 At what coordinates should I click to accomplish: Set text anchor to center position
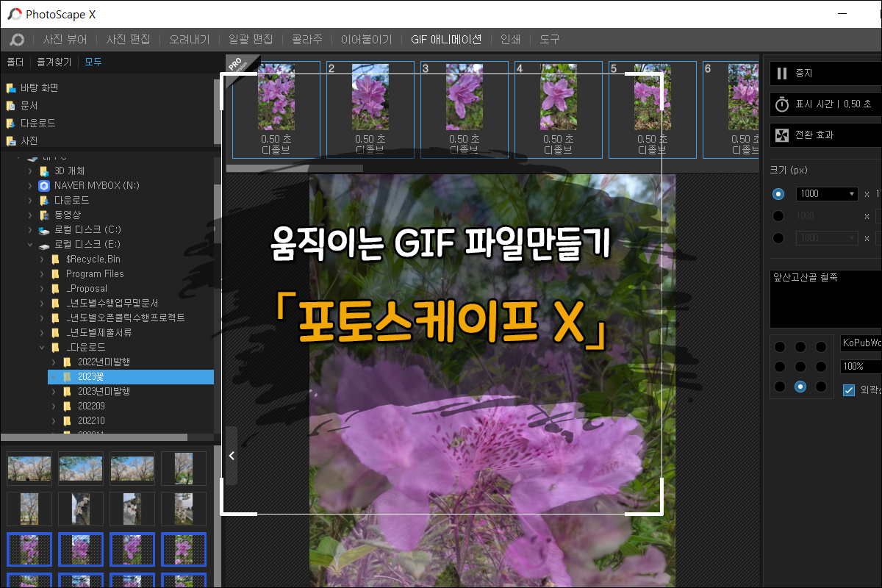coord(800,367)
